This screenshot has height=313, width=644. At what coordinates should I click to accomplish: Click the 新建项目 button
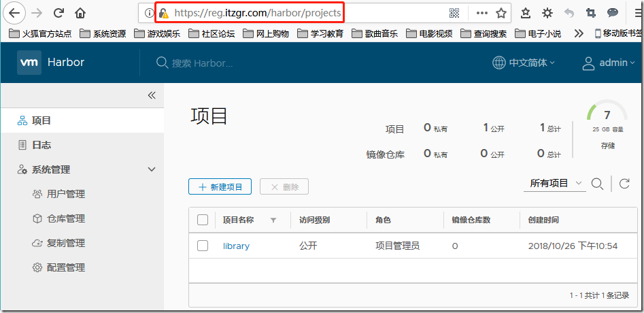[x=220, y=186]
